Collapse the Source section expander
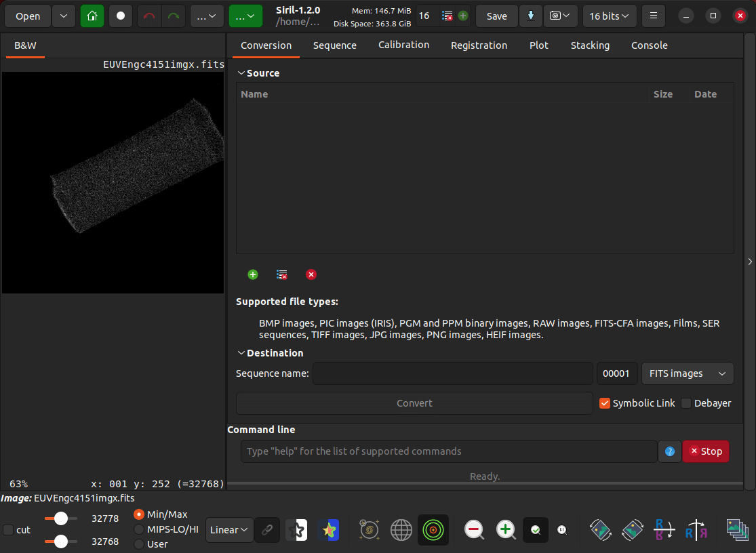The height and width of the screenshot is (553, 756). (x=241, y=73)
